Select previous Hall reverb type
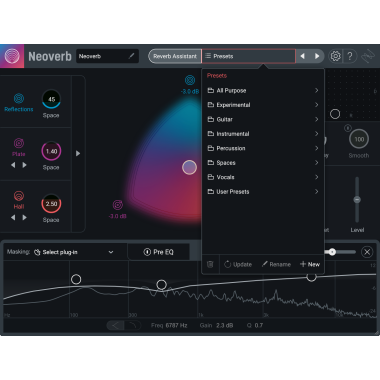Screen dimensions: 380x380 pos(13,217)
